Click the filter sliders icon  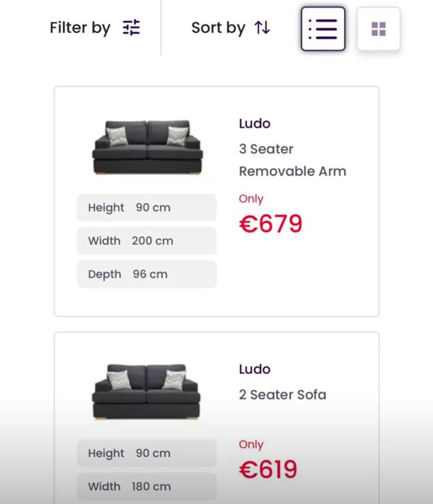tap(131, 28)
